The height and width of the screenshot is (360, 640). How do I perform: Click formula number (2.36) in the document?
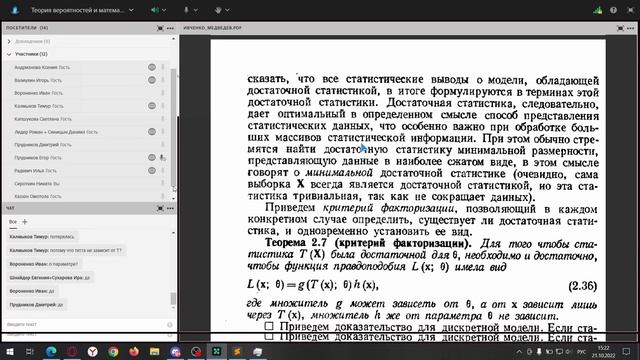[x=582, y=286]
